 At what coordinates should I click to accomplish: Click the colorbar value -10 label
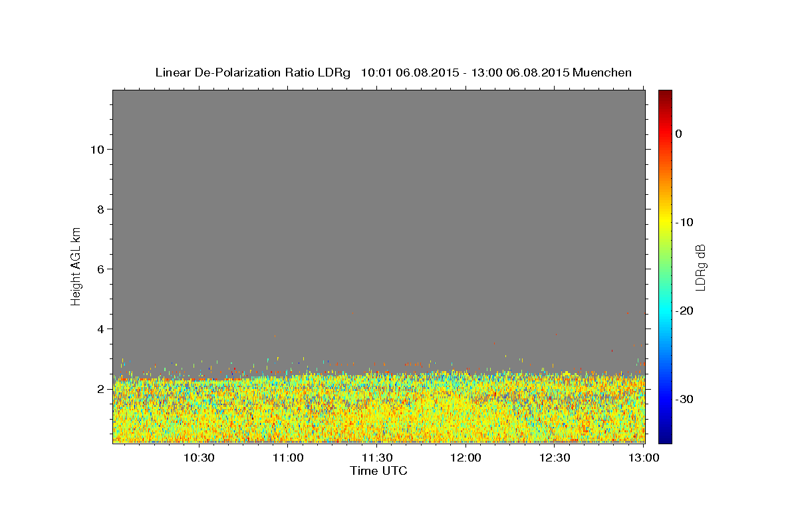(684, 222)
